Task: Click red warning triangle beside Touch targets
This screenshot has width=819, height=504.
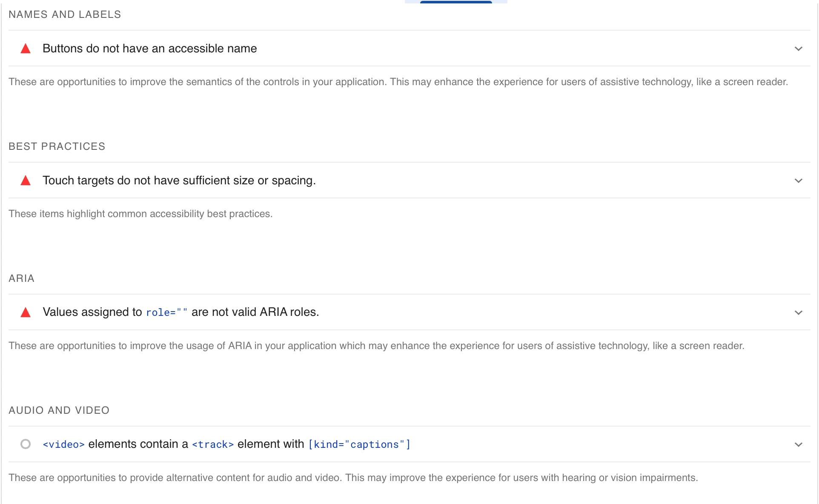Action: (x=26, y=180)
